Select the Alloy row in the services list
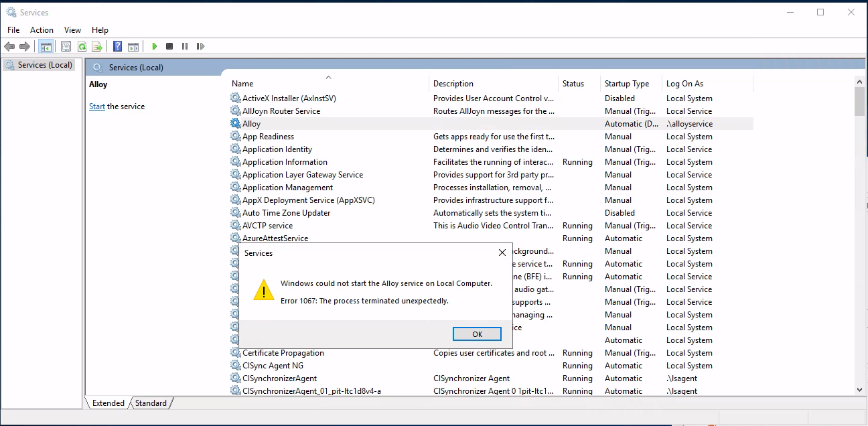 click(x=491, y=124)
